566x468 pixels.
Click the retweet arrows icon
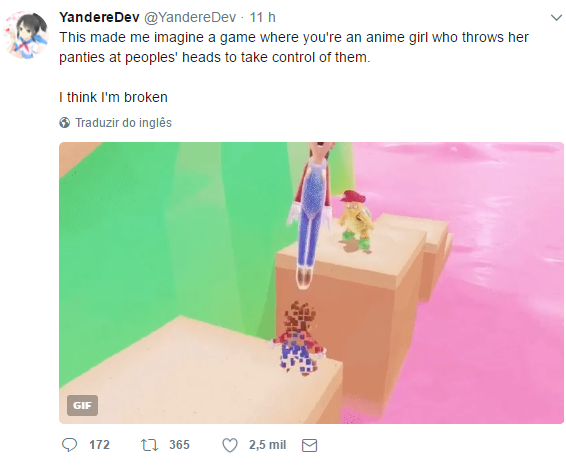coord(149,445)
